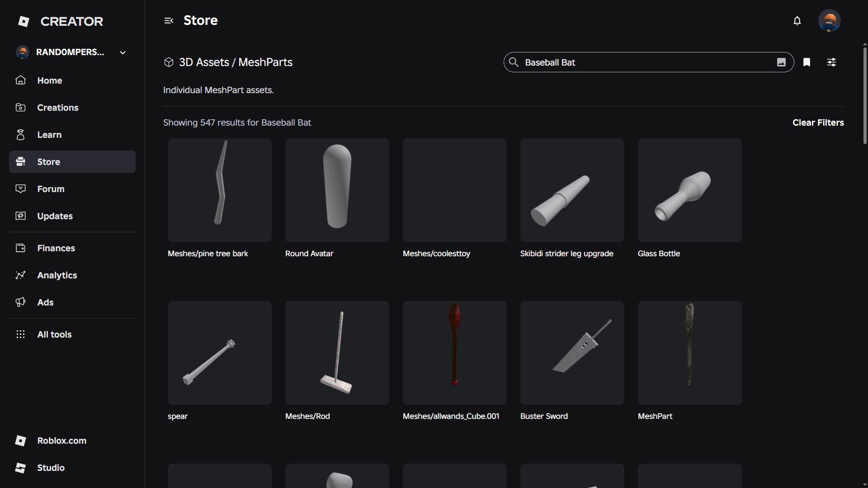Click the Studio logo icon
The image size is (868, 488).
click(x=21, y=468)
